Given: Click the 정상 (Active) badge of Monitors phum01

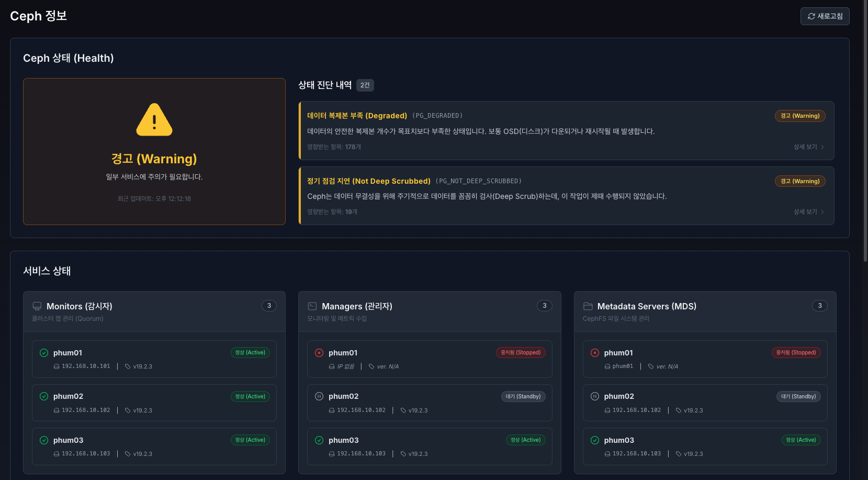Looking at the screenshot, I should 250,352.
